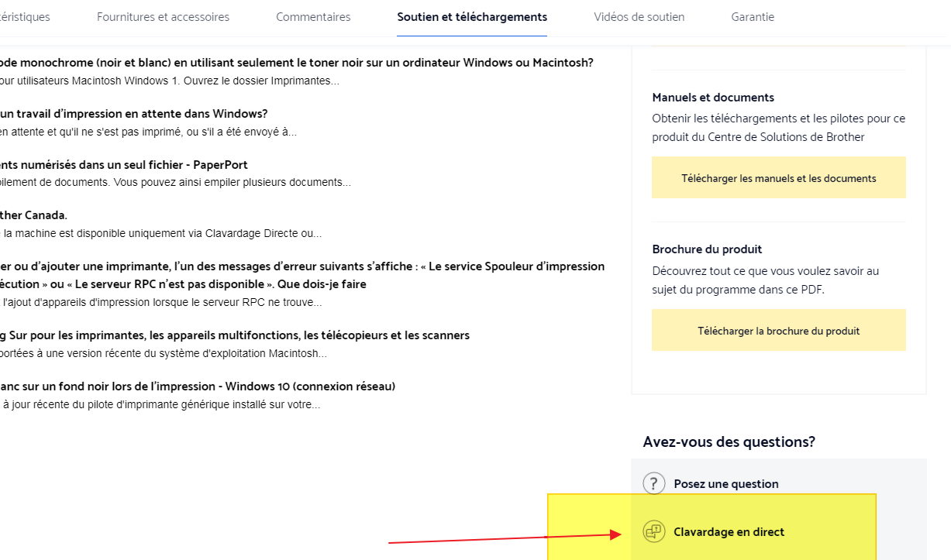Screen dimensions: 951x560
Task: Open FAQ on pending print job in Windows
Action: pos(133,114)
